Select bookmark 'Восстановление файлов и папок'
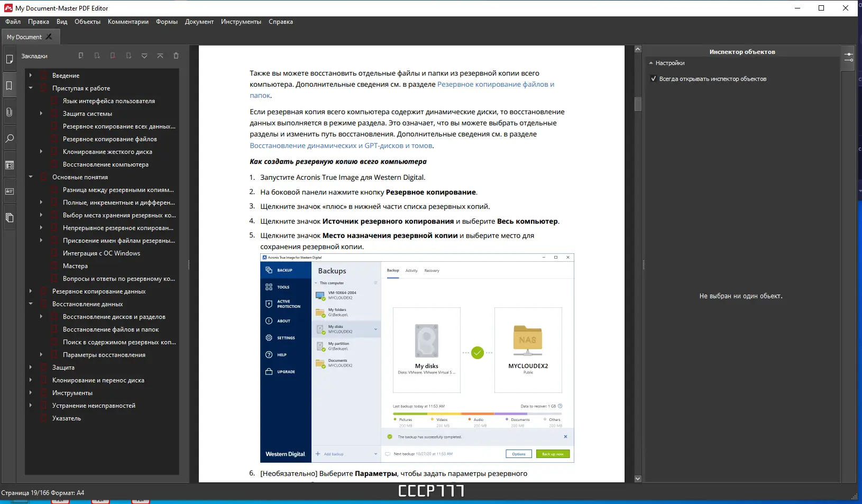This screenshot has width=862, height=504. [x=111, y=329]
